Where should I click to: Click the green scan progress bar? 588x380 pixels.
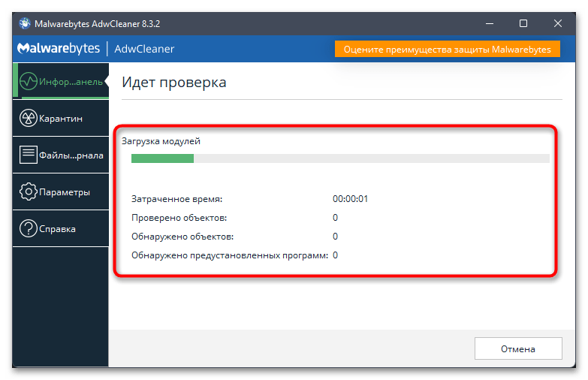click(340, 158)
